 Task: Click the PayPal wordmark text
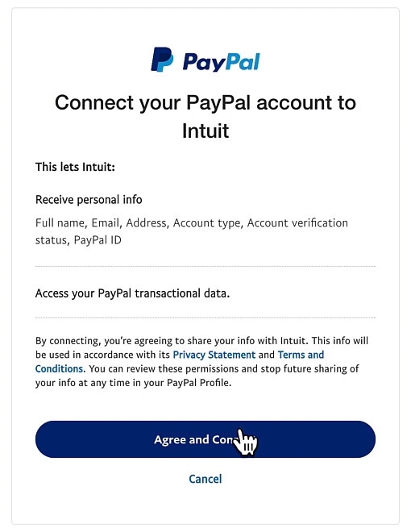[221, 62]
